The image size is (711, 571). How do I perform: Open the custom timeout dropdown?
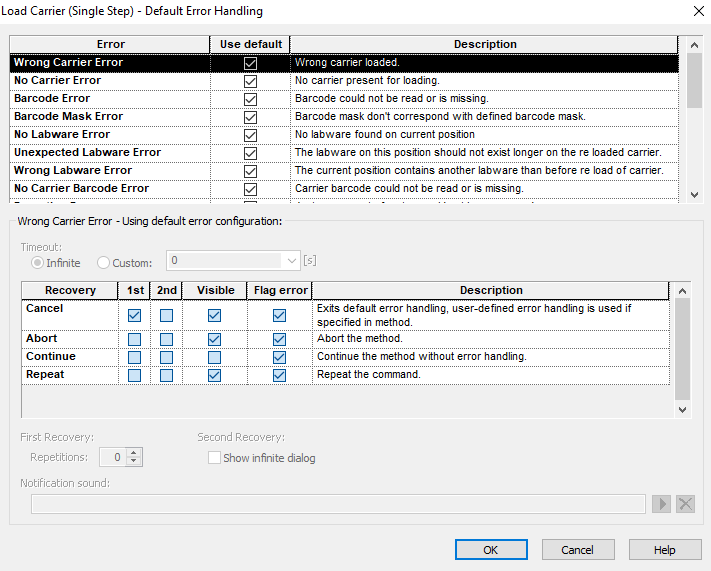(x=291, y=261)
